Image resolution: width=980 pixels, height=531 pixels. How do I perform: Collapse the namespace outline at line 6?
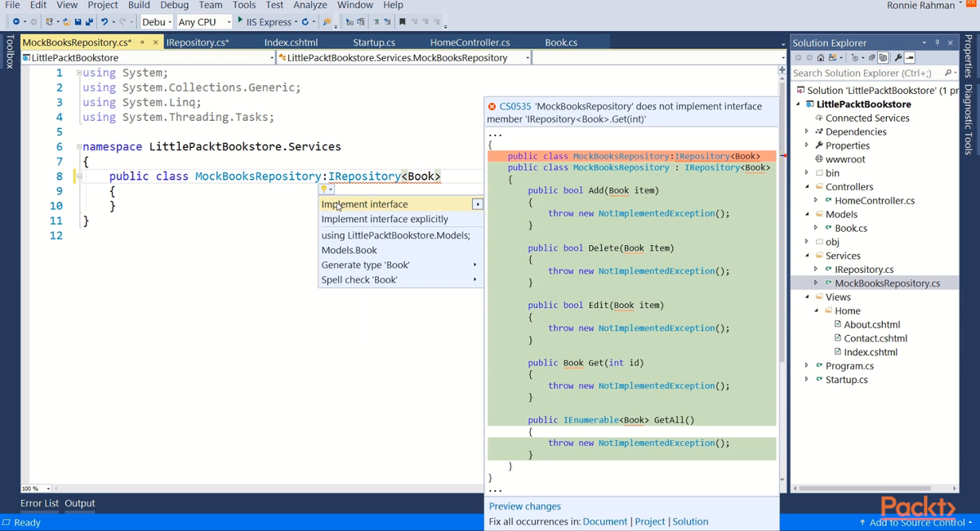pos(79,147)
